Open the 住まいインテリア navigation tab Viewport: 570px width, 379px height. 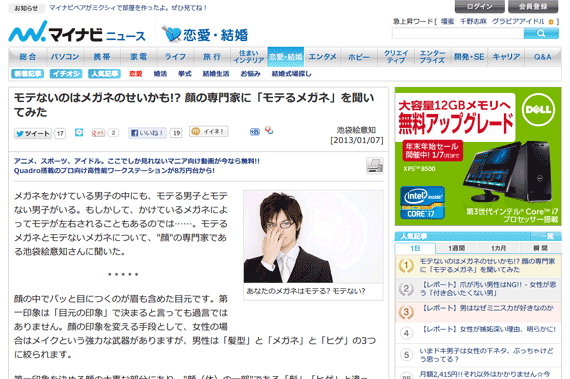point(249,57)
